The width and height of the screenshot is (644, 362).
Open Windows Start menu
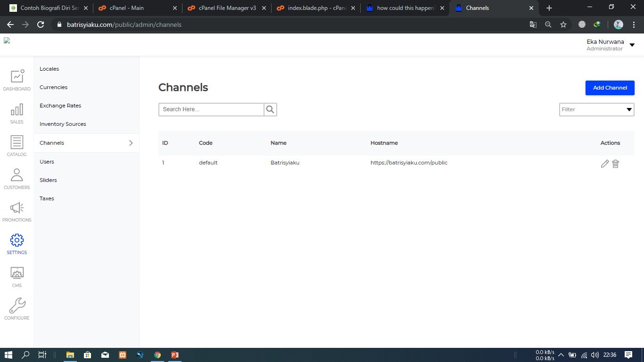click(8, 355)
